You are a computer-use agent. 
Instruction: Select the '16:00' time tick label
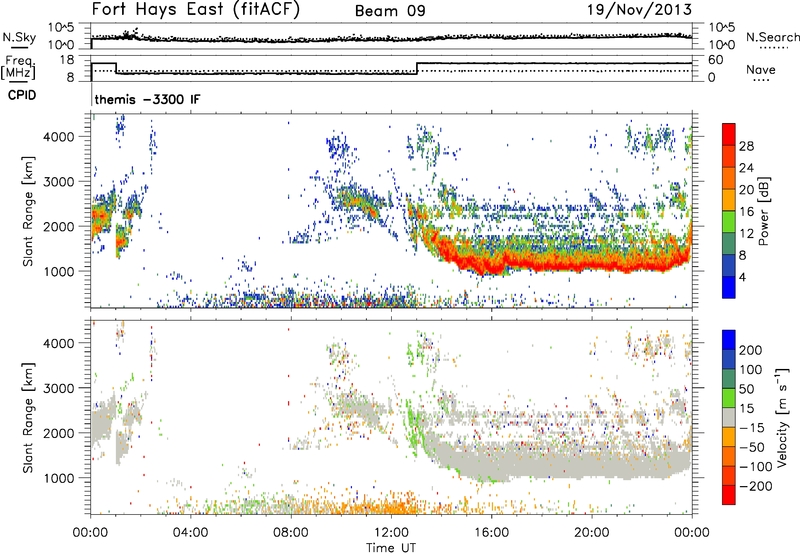click(x=491, y=533)
